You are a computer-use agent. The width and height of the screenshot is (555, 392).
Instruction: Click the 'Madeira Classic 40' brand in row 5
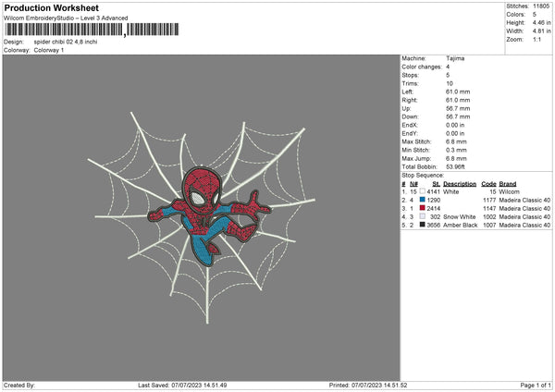(x=524, y=225)
